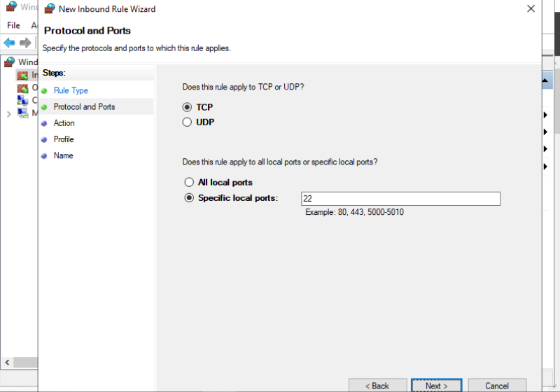Choose the All local ports option
This screenshot has width=560, height=392.
click(189, 183)
